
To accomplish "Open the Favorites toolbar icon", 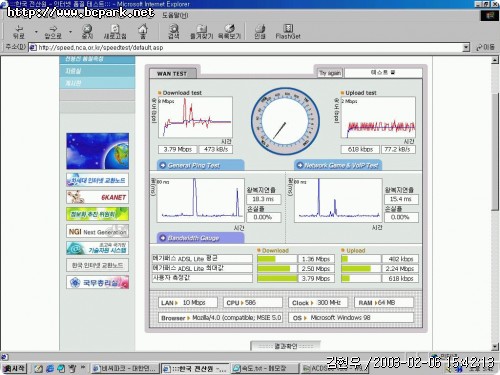I will 201,29.
